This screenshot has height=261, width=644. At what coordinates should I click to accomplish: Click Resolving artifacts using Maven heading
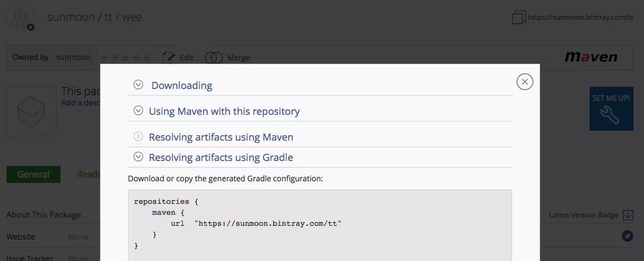[221, 137]
